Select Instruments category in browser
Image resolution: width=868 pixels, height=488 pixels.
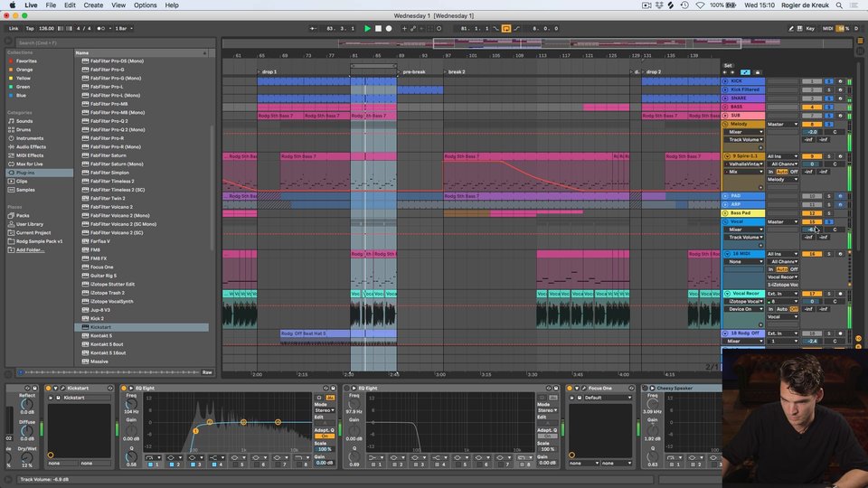pos(29,138)
